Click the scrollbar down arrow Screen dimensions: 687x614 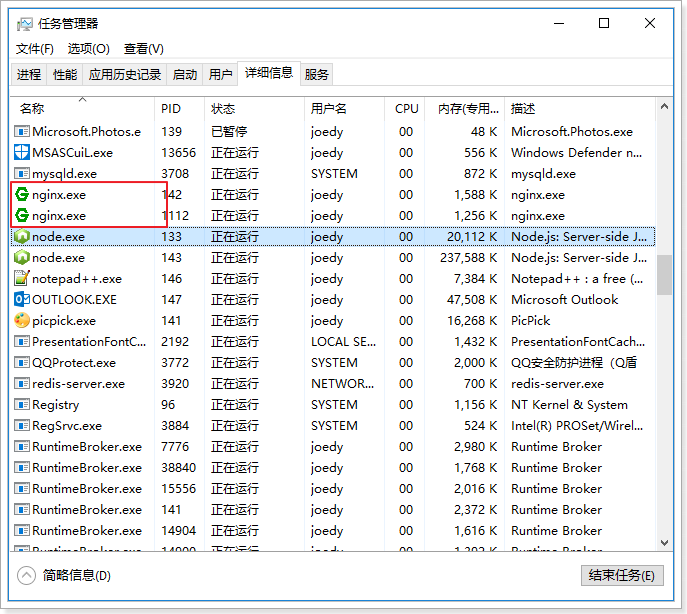(x=664, y=543)
